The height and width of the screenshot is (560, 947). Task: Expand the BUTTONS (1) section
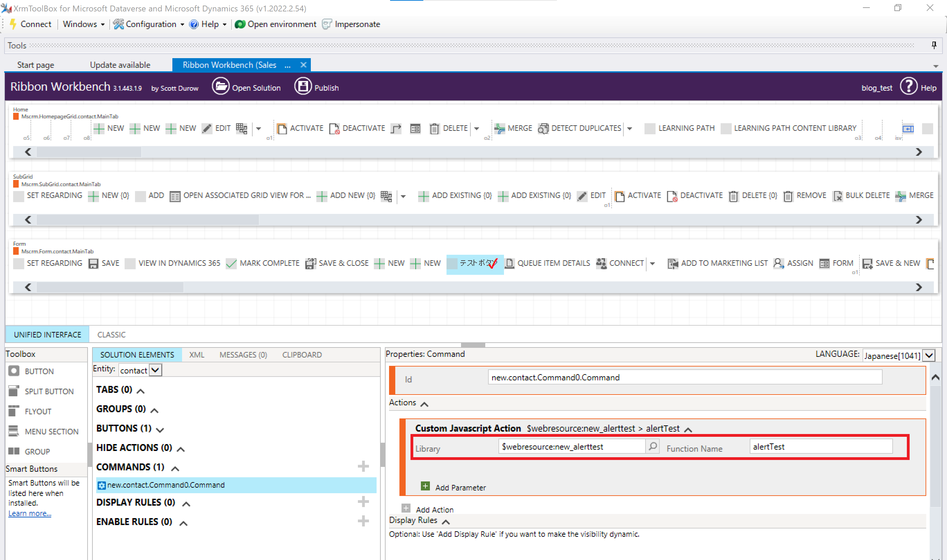point(160,430)
